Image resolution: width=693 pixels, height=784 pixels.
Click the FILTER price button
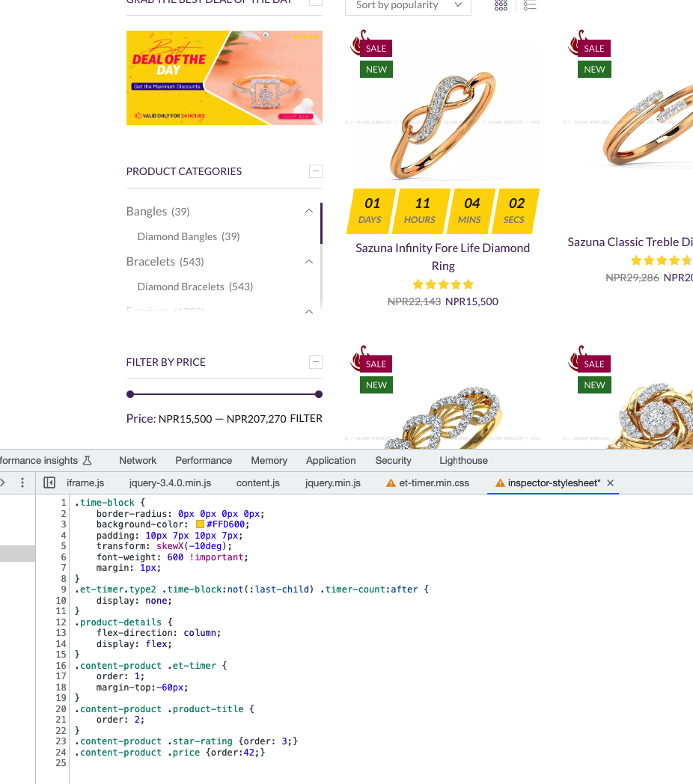[306, 418]
